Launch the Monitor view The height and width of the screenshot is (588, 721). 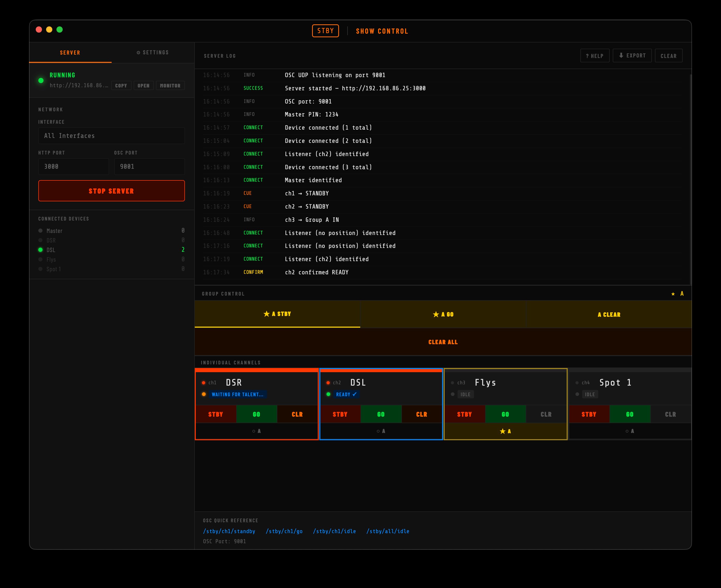tap(170, 86)
